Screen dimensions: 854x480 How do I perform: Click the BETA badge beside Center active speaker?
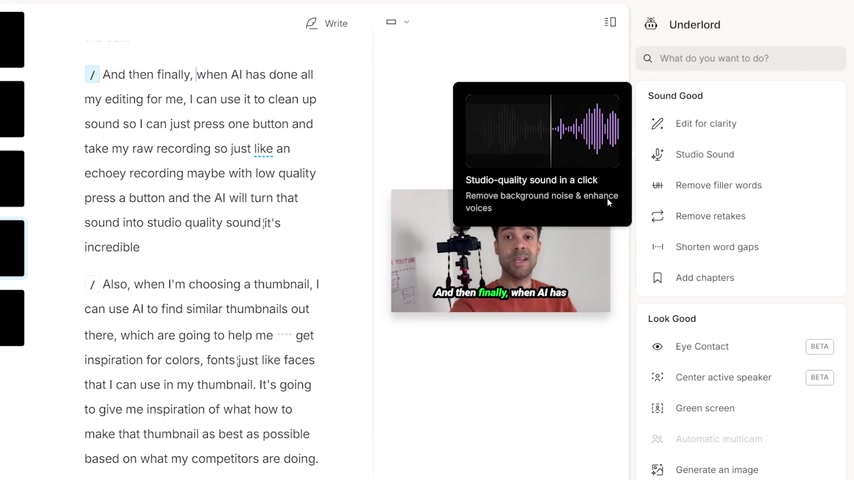click(819, 377)
